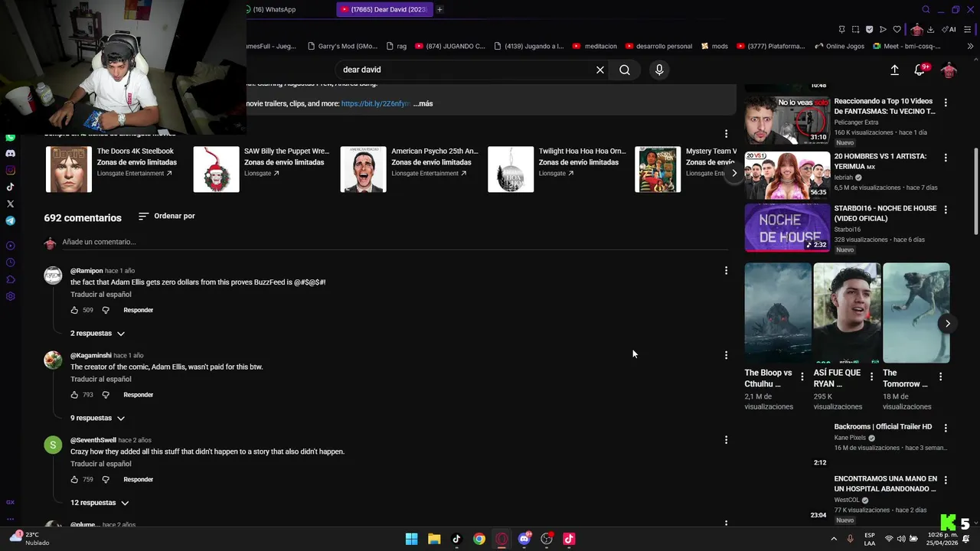Open YouTube notifications bell
980x551 pixels.
pos(920,70)
